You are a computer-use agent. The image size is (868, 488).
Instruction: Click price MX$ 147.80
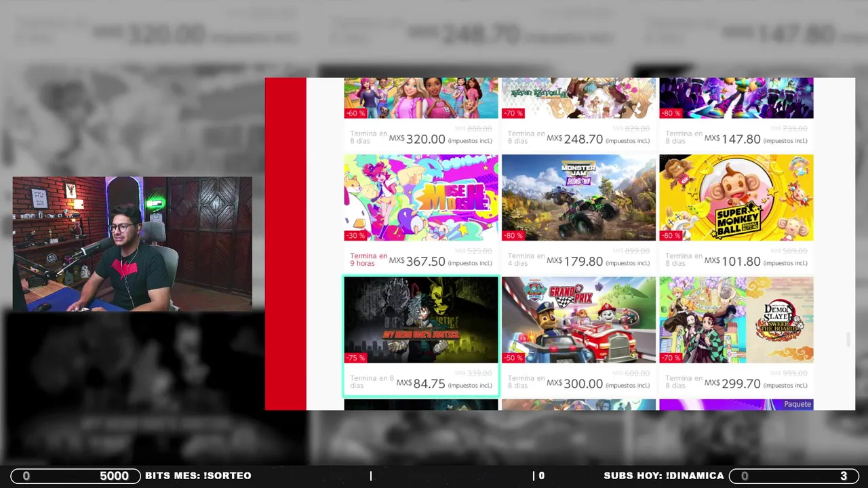pos(732,139)
